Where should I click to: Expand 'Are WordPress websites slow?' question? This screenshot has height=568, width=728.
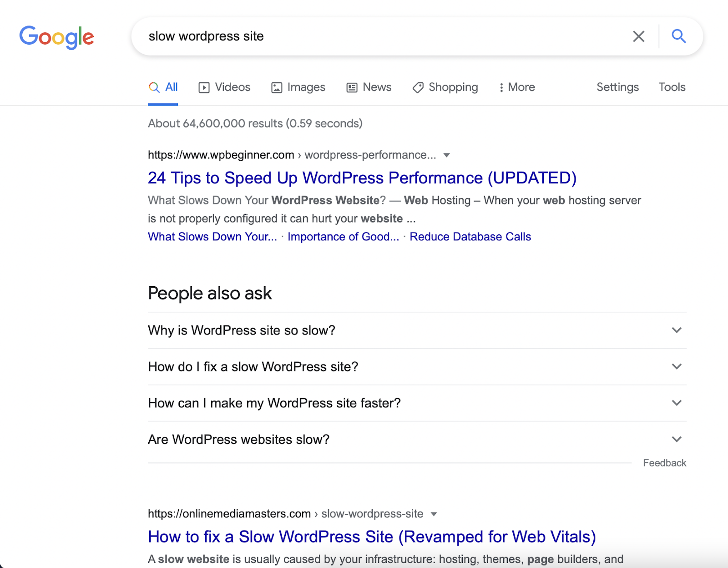417,440
